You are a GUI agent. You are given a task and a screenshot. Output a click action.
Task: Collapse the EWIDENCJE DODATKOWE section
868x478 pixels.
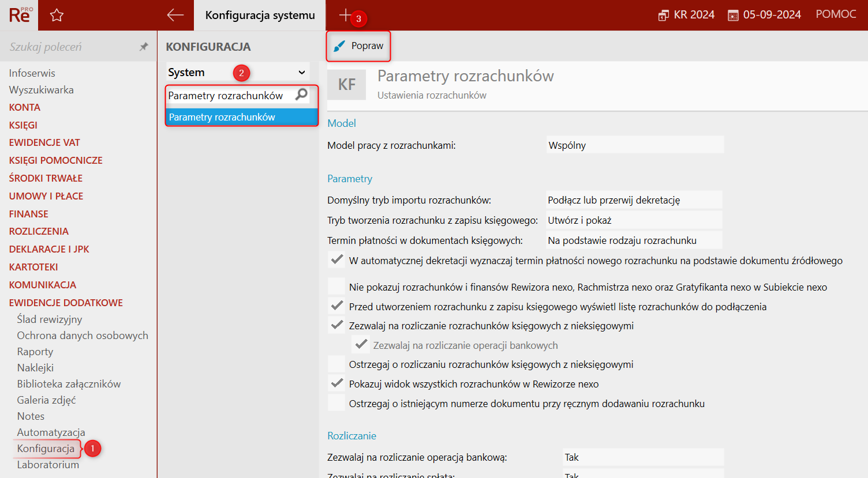(x=66, y=303)
